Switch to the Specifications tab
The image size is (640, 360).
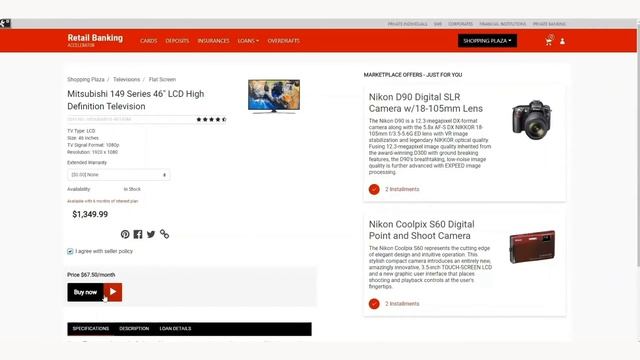91,329
